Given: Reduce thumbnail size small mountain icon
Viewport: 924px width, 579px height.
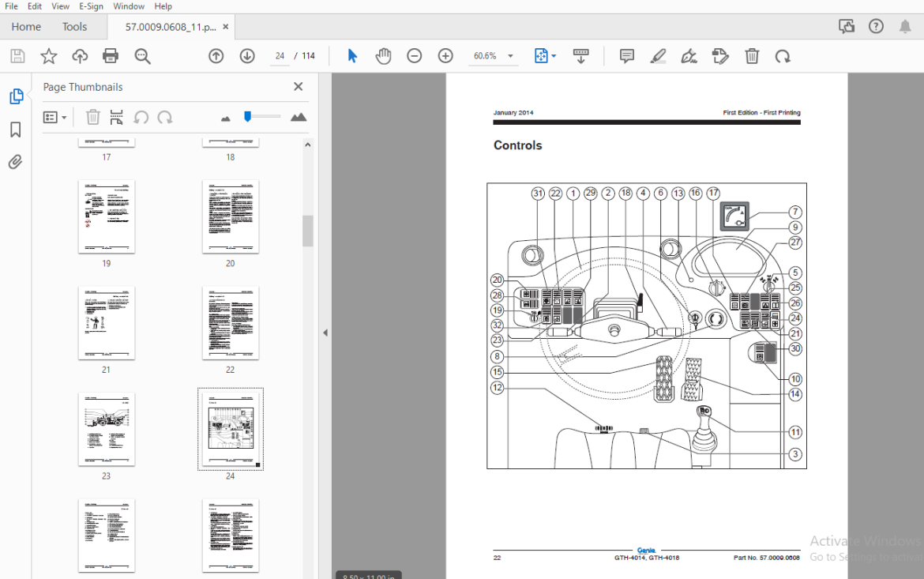Looking at the screenshot, I should [x=226, y=118].
